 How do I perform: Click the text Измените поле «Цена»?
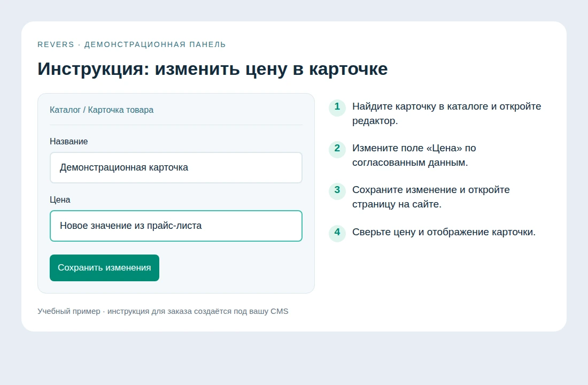point(407,148)
